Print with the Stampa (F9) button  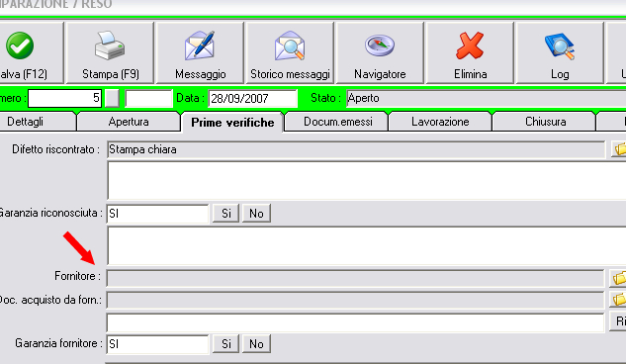(x=110, y=52)
